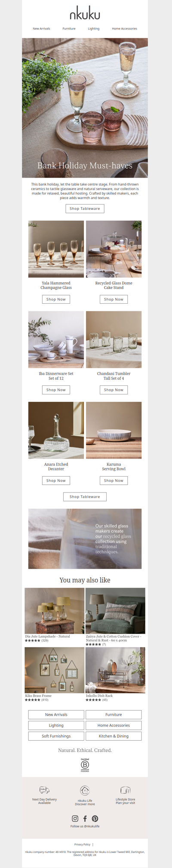Open the Lighting menu link

click(94, 29)
